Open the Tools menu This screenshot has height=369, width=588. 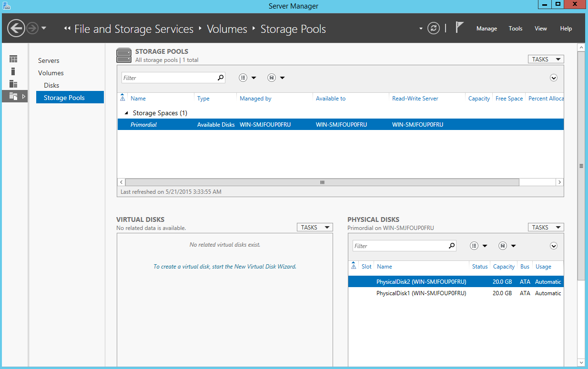tap(516, 29)
